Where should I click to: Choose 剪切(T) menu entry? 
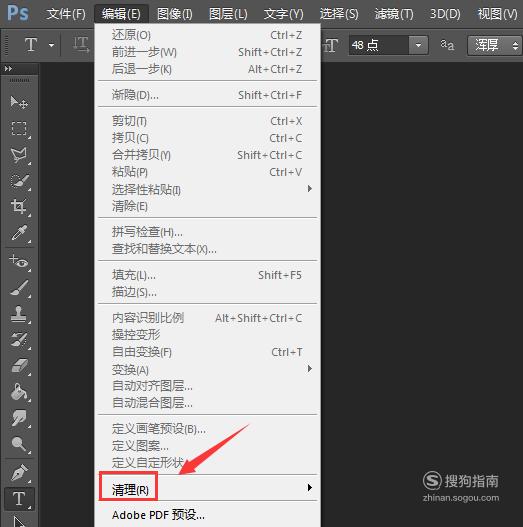pos(208,121)
